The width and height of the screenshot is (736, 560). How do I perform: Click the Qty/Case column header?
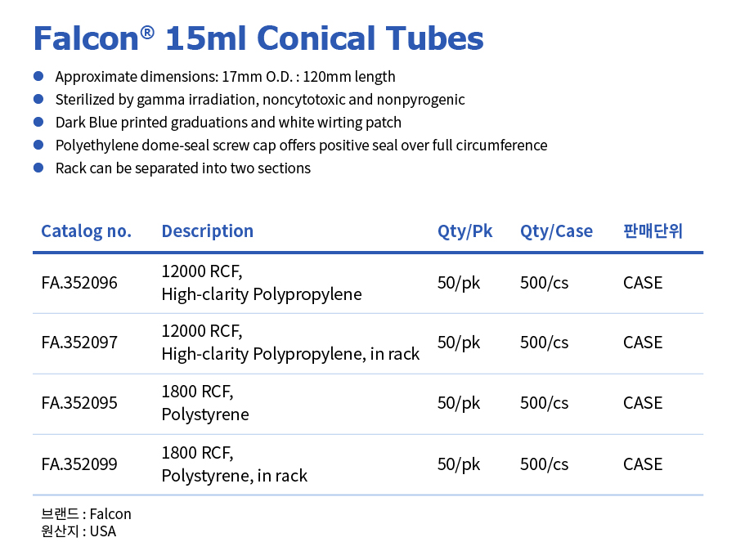(x=556, y=231)
